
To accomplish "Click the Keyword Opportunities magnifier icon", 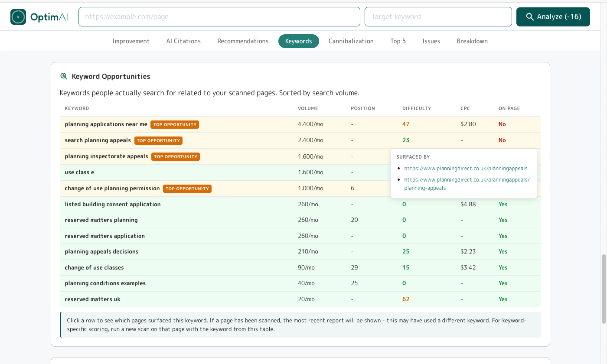I will pyautogui.click(x=64, y=76).
